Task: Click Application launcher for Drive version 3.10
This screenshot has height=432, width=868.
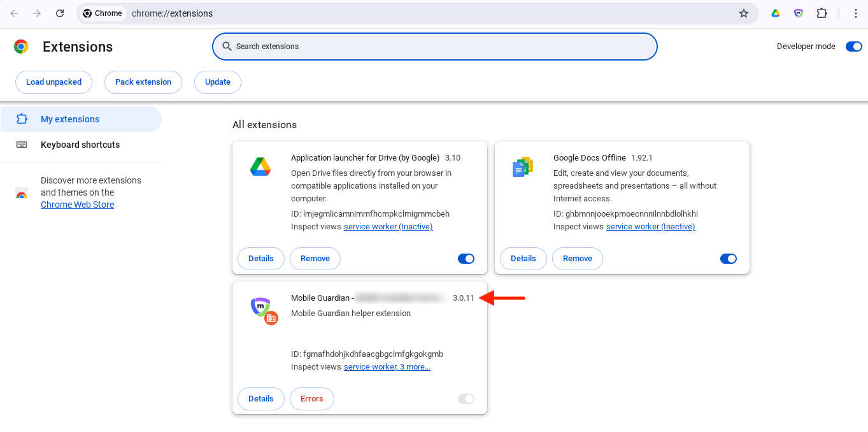Action: (453, 158)
